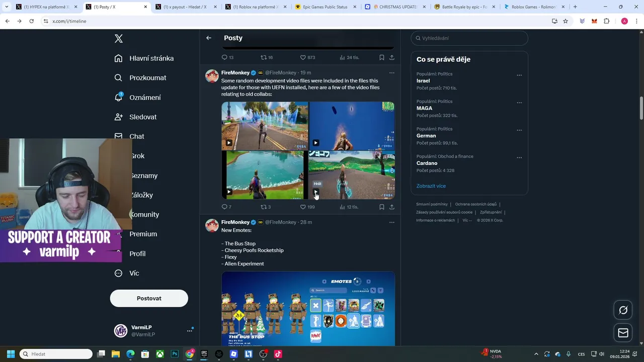Viewport: 644px width, 362px height.
Task: Open Chrome profile avatar A
Action: click(624, 21)
